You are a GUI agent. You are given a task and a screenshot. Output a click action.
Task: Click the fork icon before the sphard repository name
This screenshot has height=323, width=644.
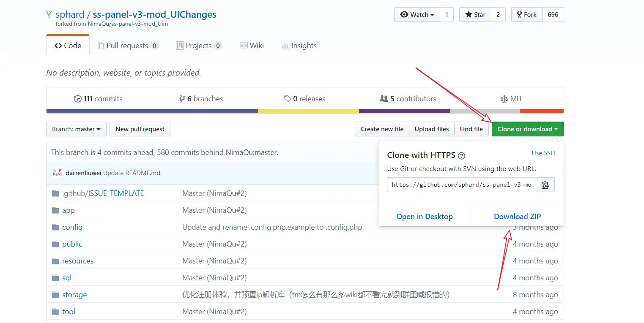click(x=49, y=14)
